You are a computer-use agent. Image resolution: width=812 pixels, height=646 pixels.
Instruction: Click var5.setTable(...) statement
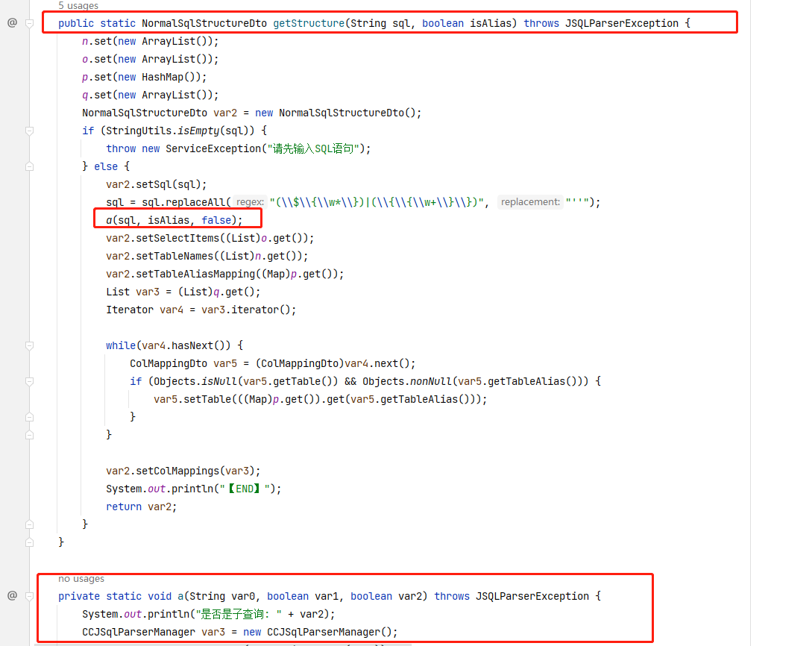pyautogui.click(x=321, y=399)
